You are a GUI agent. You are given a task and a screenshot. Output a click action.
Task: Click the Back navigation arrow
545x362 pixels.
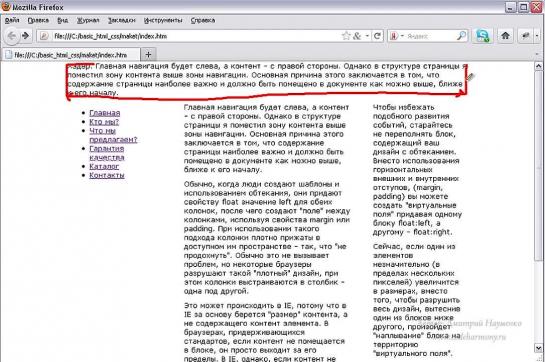click(x=11, y=36)
